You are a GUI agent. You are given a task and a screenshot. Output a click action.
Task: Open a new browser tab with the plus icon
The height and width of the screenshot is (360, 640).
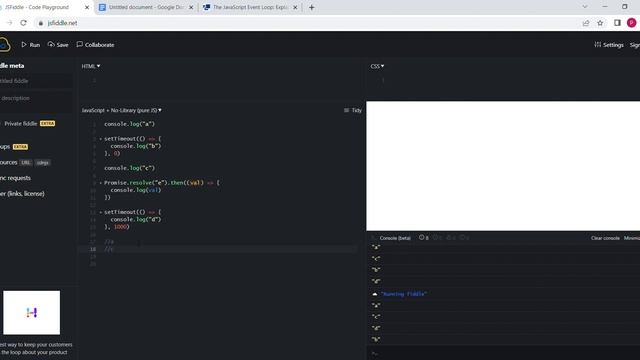(311, 7)
